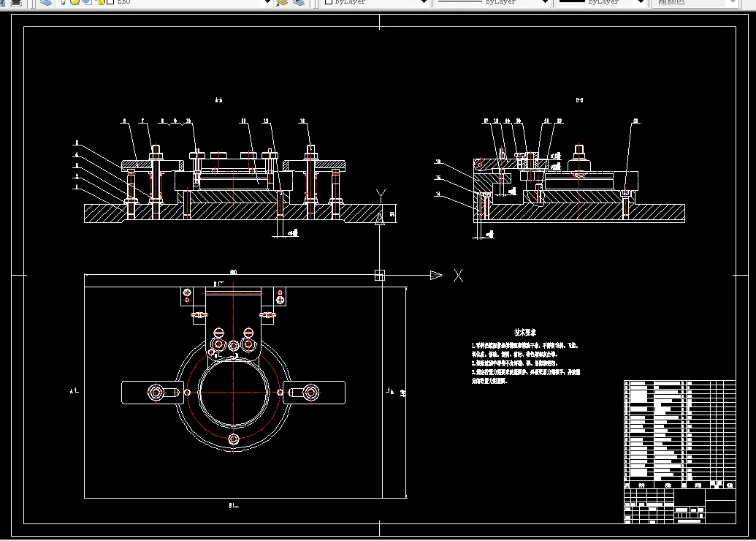The image size is (756, 541).
Task: Select the A-A section view label
Action: (x=219, y=100)
